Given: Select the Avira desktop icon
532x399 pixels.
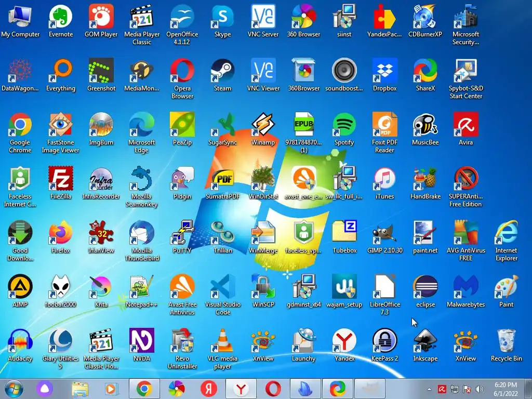Looking at the screenshot, I should (x=465, y=129).
